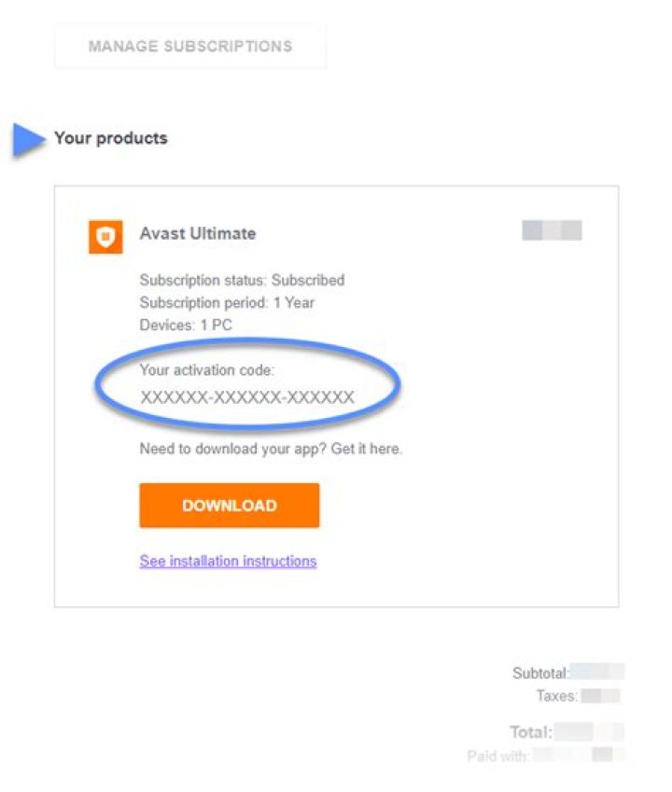Click the Subtotal label
This screenshot has height=792, width=672.
(x=540, y=673)
